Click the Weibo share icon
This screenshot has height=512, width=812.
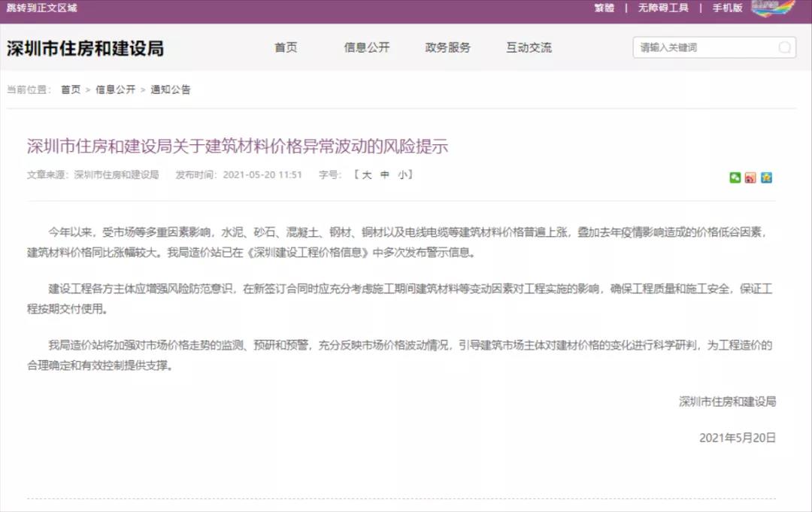pos(750,177)
